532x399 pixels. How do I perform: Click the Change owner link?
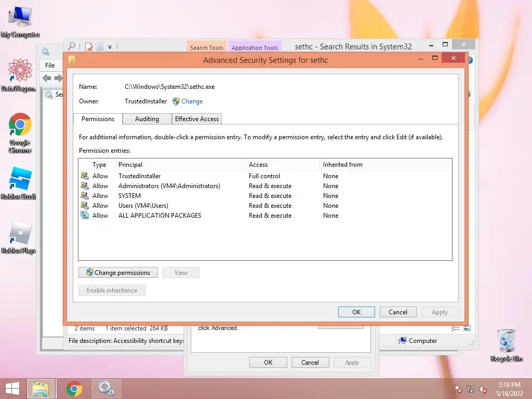pyautogui.click(x=192, y=101)
